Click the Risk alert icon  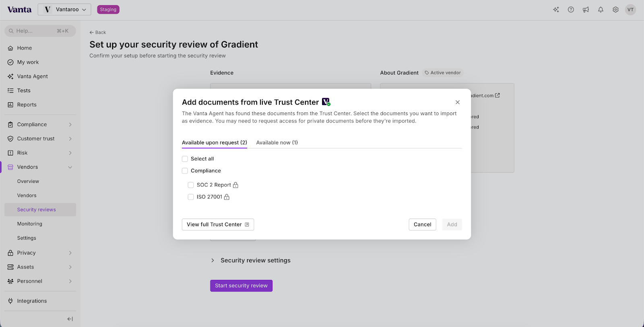(10, 153)
